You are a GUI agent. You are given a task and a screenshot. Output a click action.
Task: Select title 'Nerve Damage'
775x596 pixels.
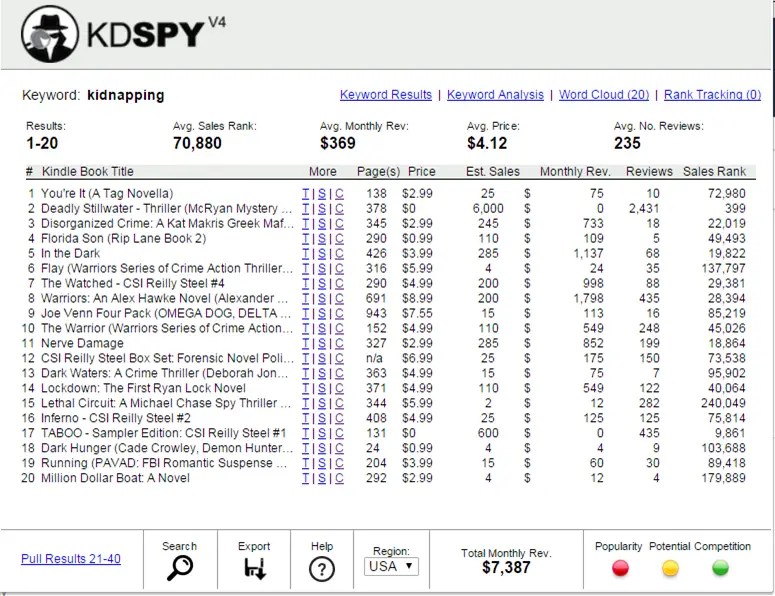tap(82, 343)
